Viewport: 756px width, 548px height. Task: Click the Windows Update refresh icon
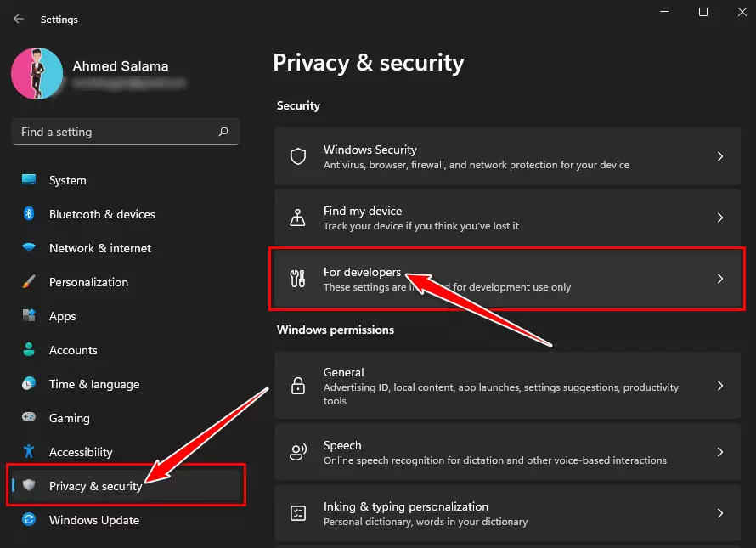point(29,520)
